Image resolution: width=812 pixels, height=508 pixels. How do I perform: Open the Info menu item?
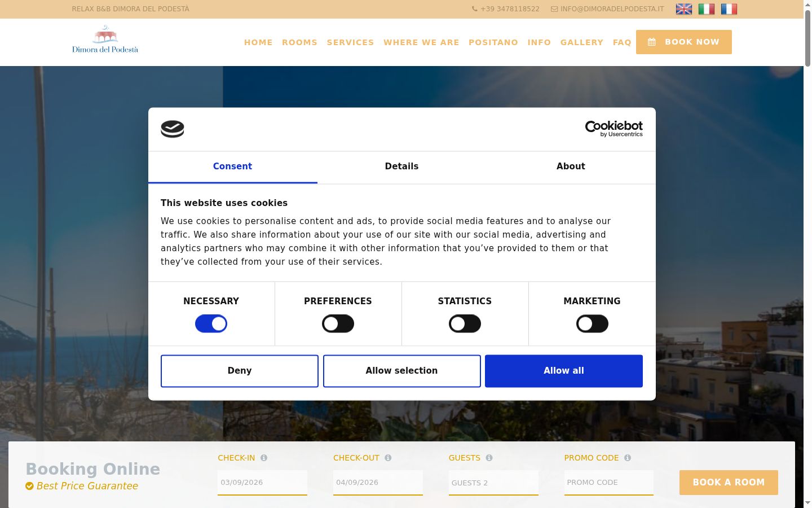[x=539, y=42]
